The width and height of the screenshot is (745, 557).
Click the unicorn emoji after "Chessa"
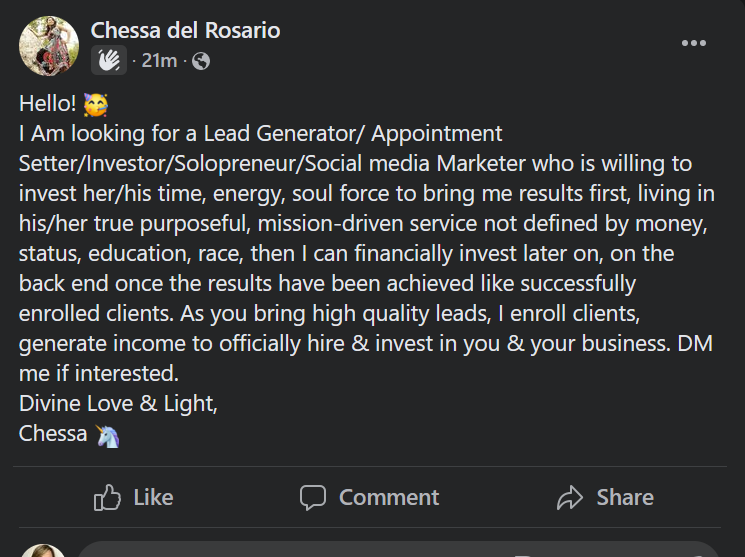coord(106,435)
